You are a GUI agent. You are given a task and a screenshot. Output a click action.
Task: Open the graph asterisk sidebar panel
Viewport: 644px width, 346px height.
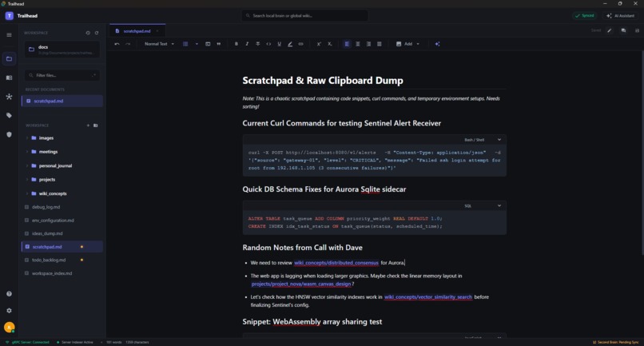(9, 97)
